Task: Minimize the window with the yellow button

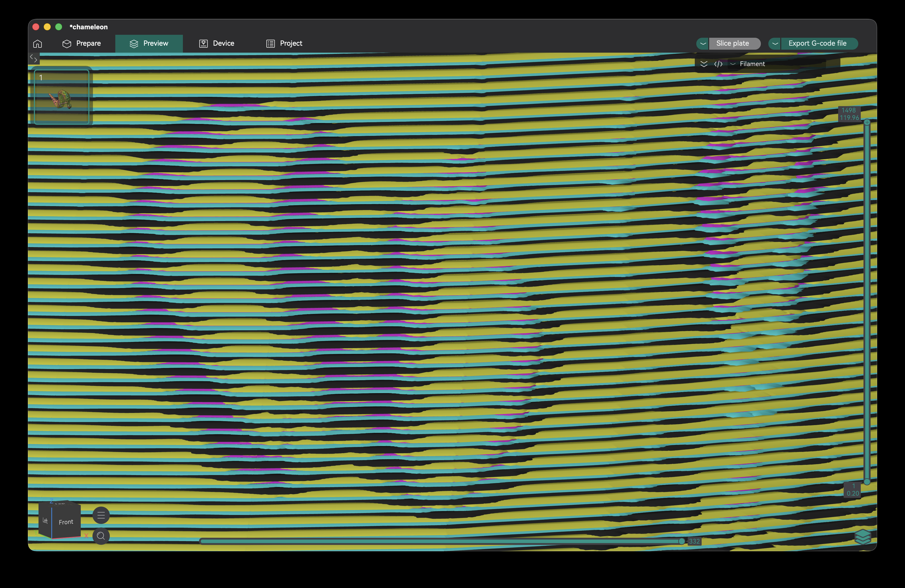Action: pos(47,27)
